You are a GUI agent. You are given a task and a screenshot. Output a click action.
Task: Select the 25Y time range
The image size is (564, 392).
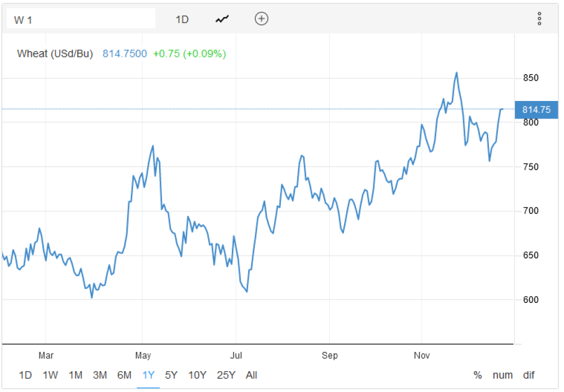pos(226,375)
